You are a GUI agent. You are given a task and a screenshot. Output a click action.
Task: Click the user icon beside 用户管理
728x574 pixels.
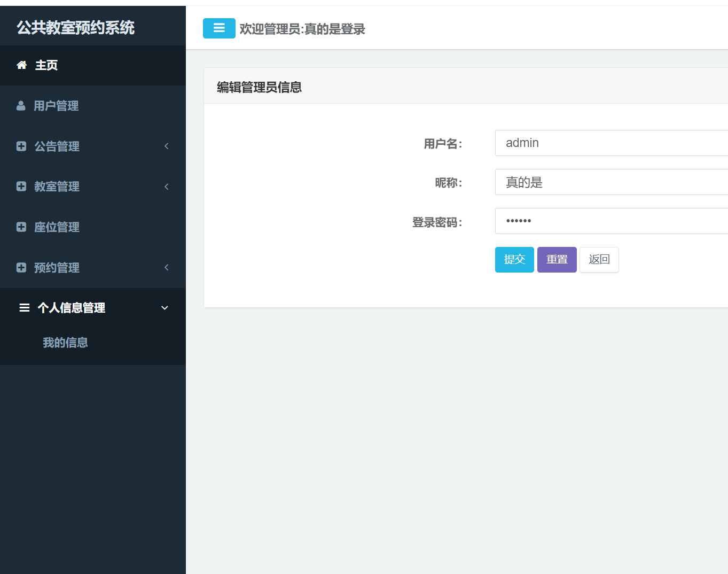coord(21,106)
